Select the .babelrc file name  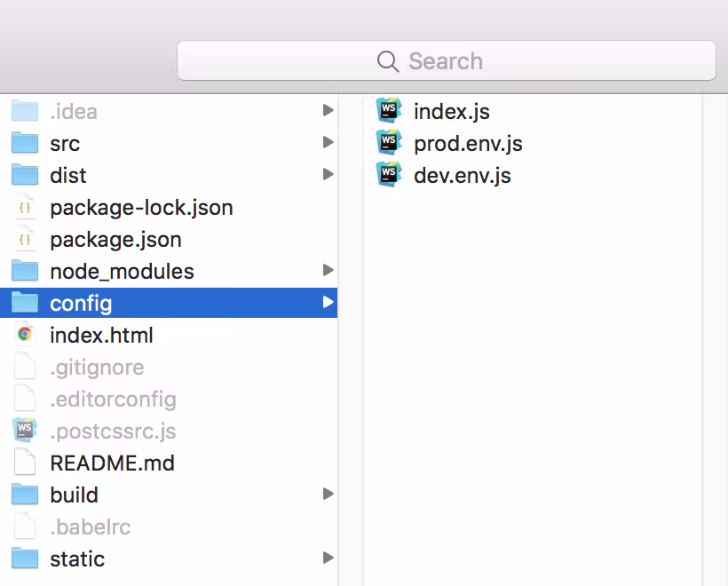(x=90, y=527)
